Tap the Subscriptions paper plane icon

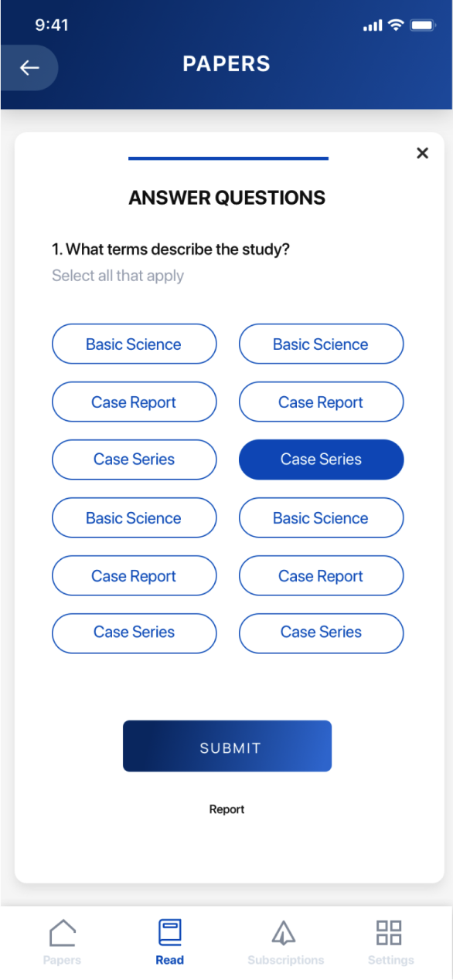tap(284, 932)
